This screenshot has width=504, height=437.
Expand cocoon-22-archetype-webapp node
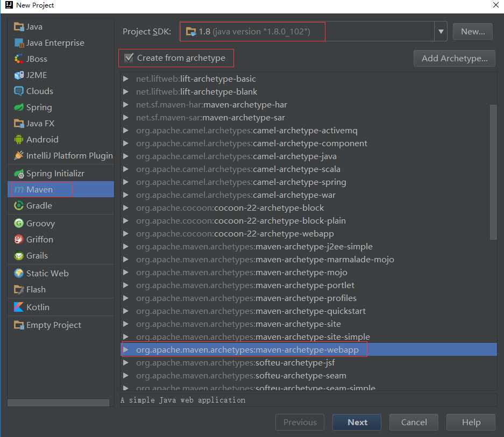point(126,234)
